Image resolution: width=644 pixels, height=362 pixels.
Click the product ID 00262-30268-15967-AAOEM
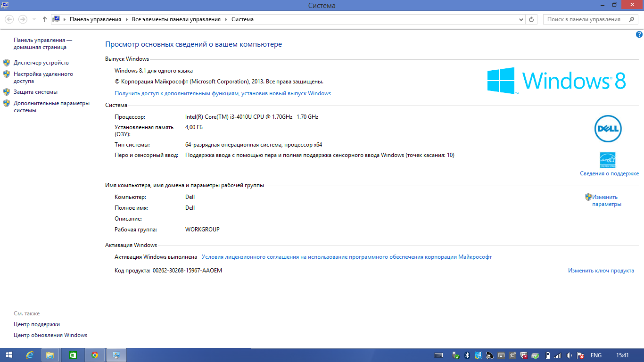pos(187,271)
